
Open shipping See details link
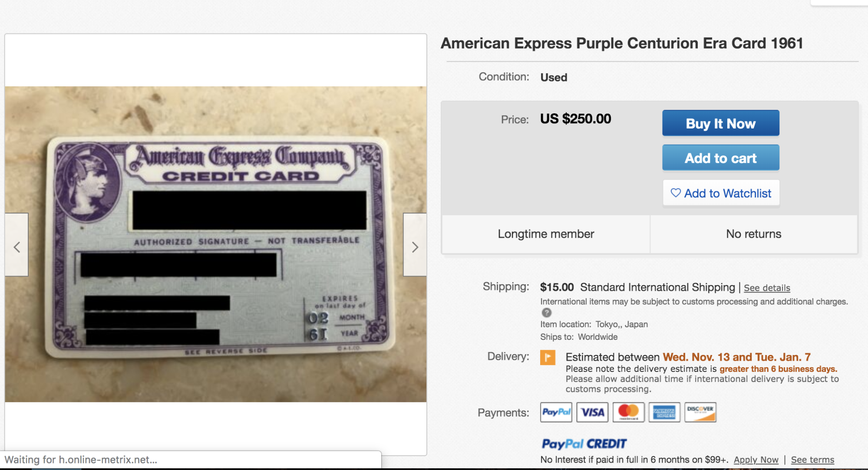coord(766,288)
